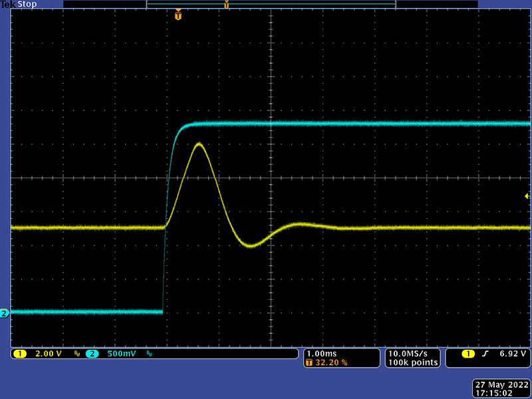
Task: Click the channel 2 ground reference marker
Action: click(4, 313)
